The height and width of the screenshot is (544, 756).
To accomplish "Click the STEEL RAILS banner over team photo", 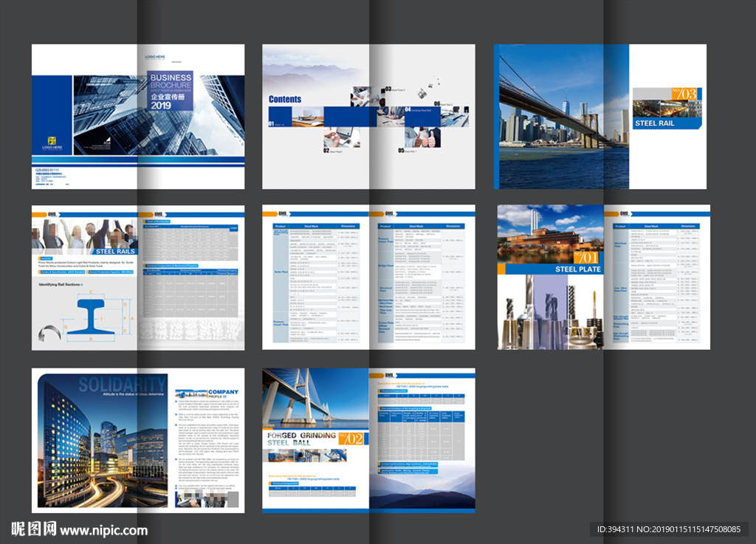I will [x=115, y=251].
